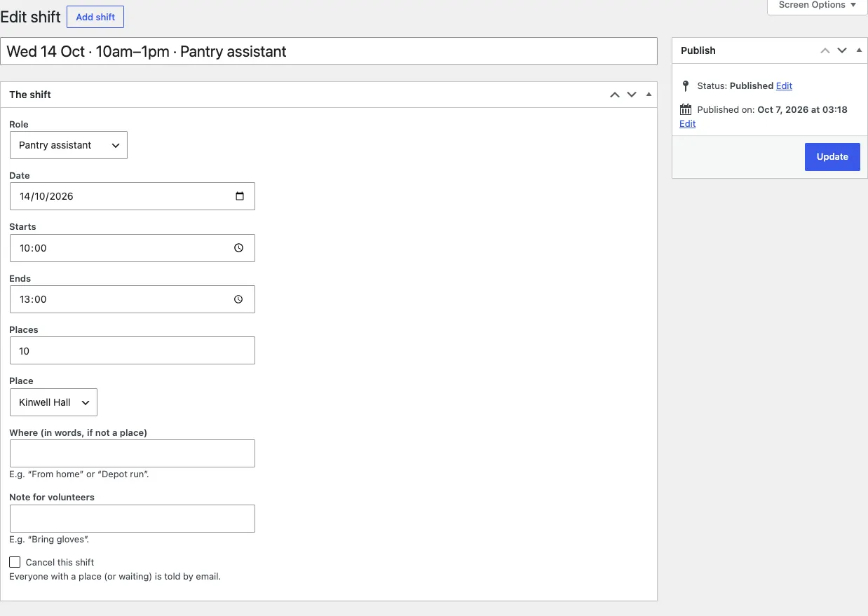Tick the Cancel this shift checkbox
Screen dimensions: 868x616
pos(15,562)
